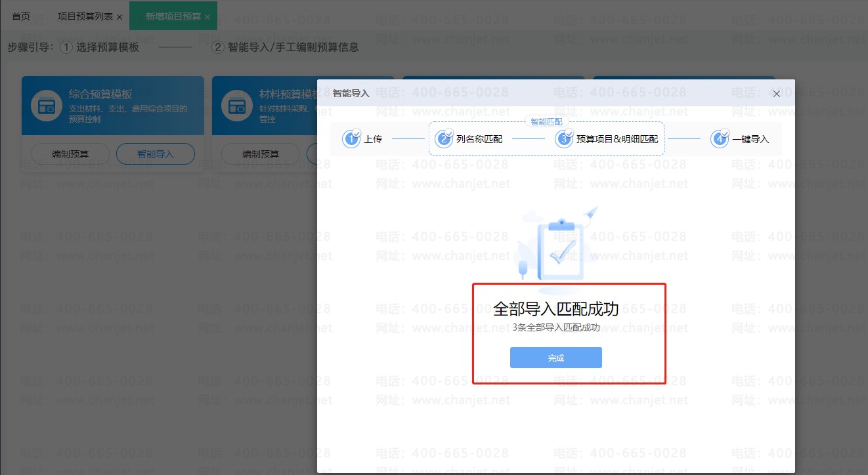Click the 一键导入 step label
This screenshot has width=868, height=475.
(x=750, y=139)
